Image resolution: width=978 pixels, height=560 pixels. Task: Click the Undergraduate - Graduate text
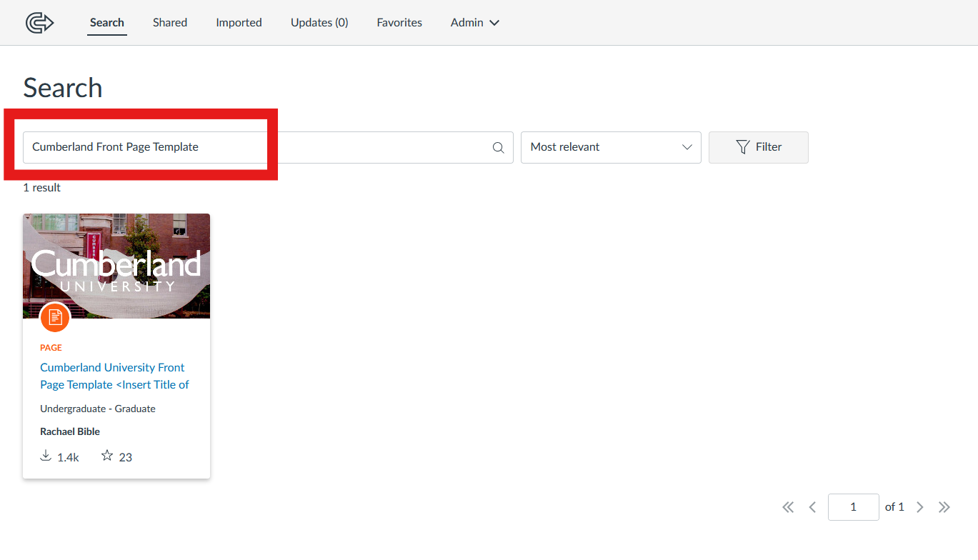click(x=98, y=409)
